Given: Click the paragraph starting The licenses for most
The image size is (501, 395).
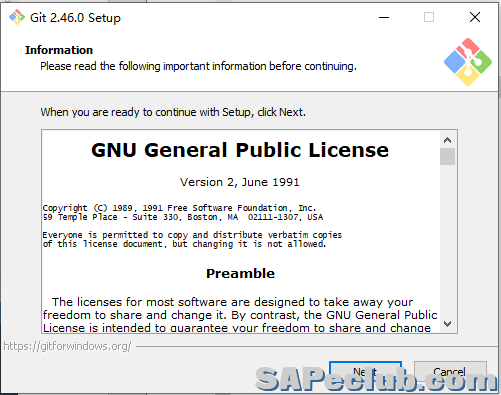Looking at the screenshot, I should [240, 315].
